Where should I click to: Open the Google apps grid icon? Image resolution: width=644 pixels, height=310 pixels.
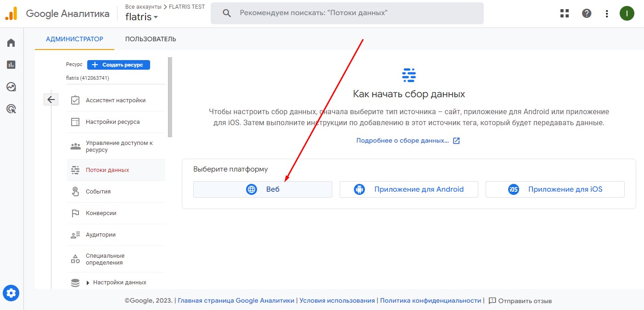point(565,13)
